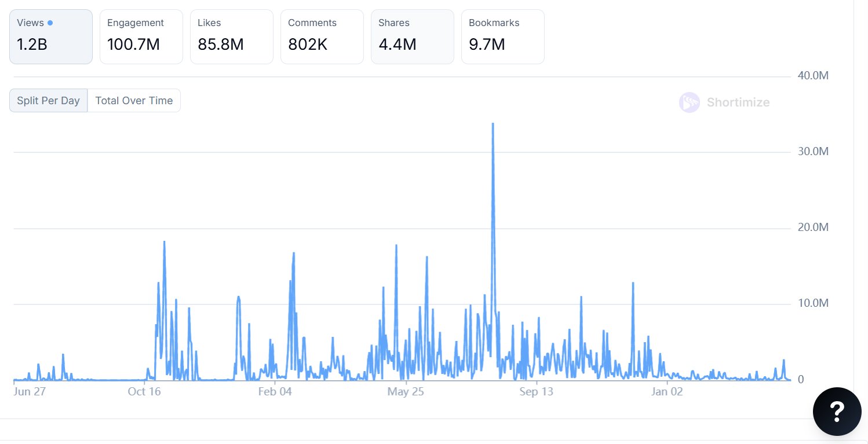Image resolution: width=868 pixels, height=444 pixels.
Task: Open the Shares metric card
Action: [x=413, y=36]
